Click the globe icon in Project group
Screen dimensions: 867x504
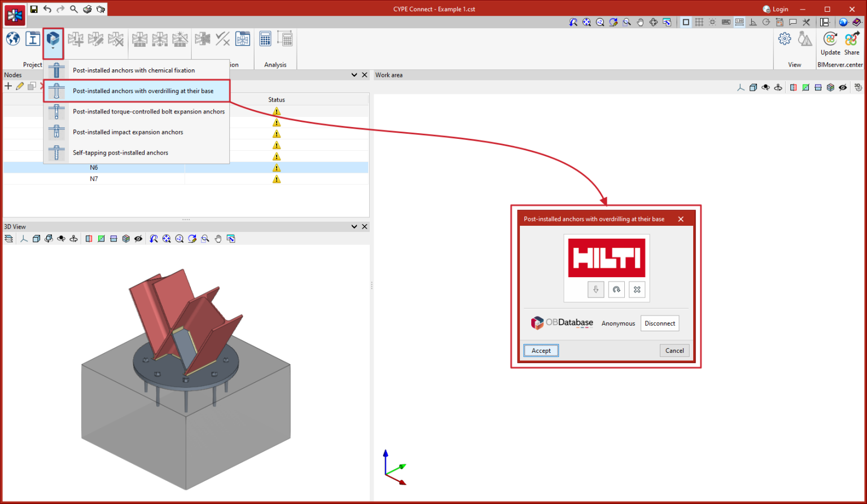click(13, 38)
